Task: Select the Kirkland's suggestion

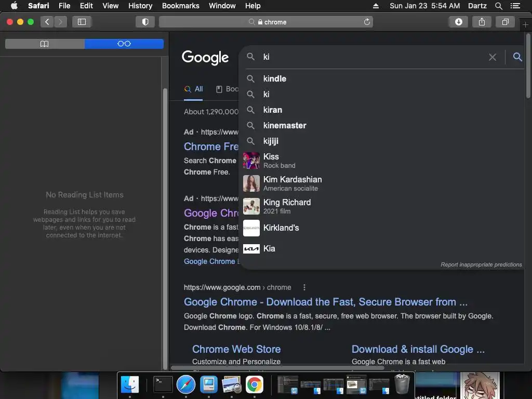Action: (382, 228)
